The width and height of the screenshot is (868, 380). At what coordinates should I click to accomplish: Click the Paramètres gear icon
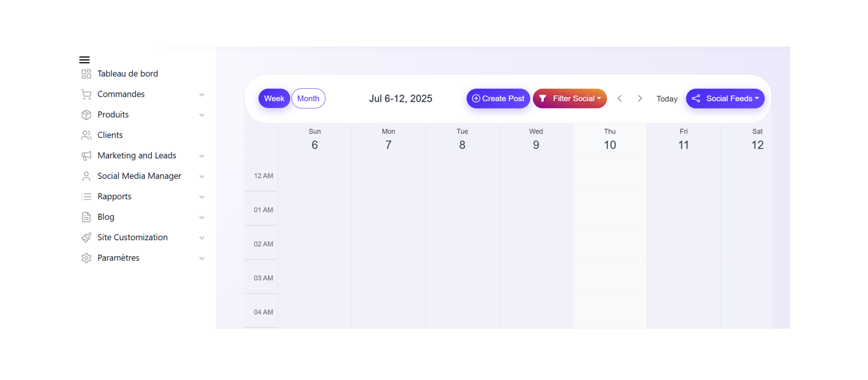[86, 258]
